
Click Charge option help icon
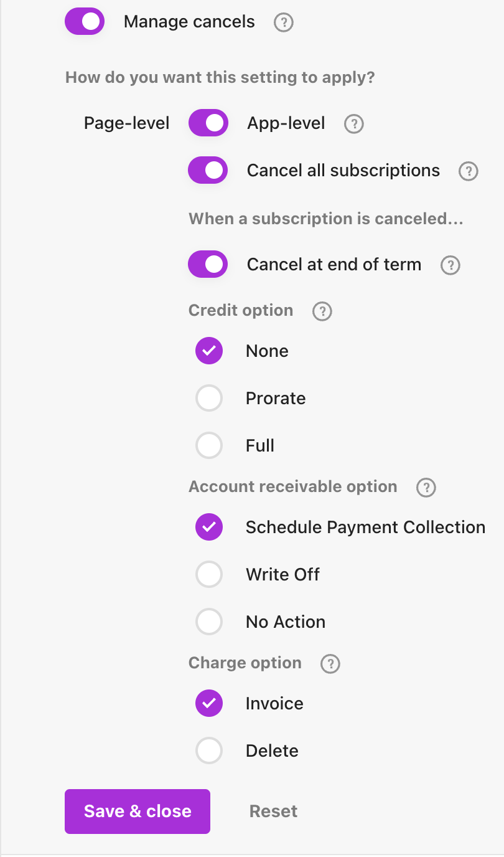point(330,664)
